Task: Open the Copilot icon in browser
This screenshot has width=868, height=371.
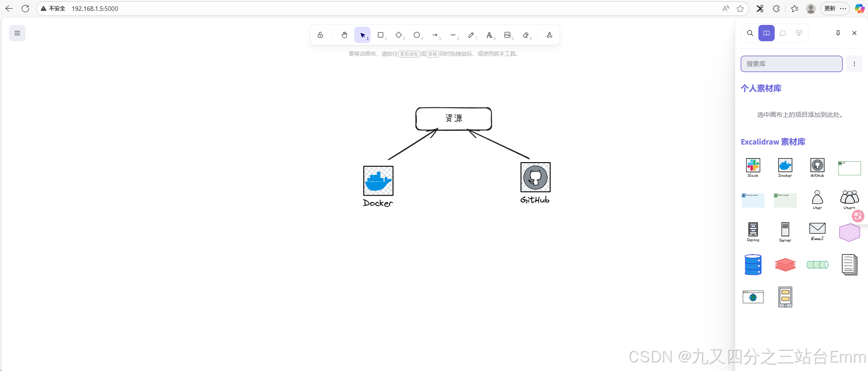Action: 859,9
